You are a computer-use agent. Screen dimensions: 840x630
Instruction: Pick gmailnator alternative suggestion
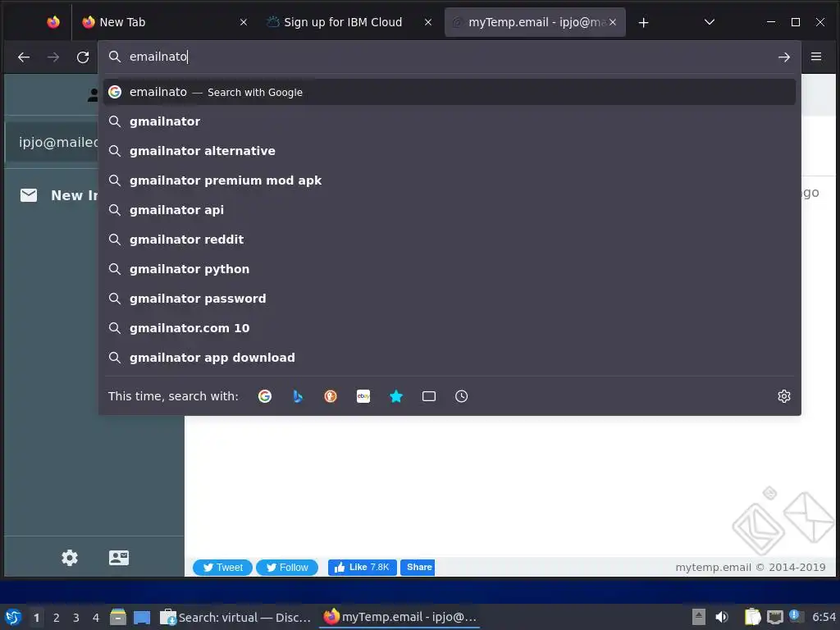coord(449,151)
